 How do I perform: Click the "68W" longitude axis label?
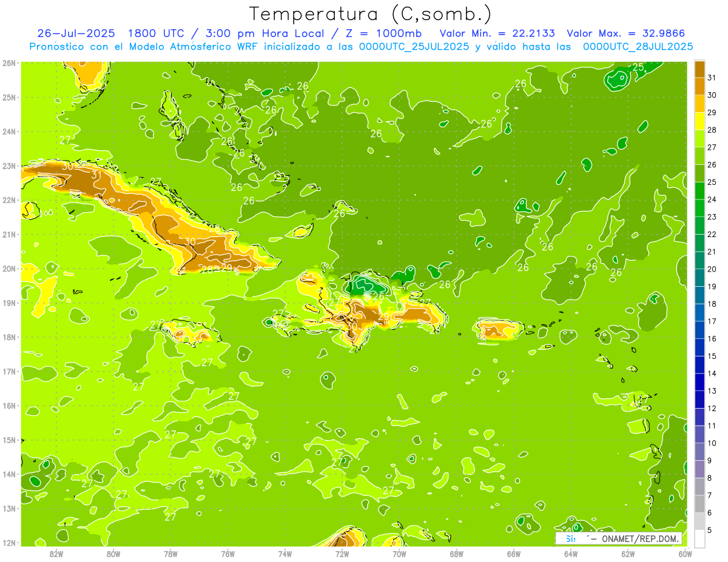456,553
